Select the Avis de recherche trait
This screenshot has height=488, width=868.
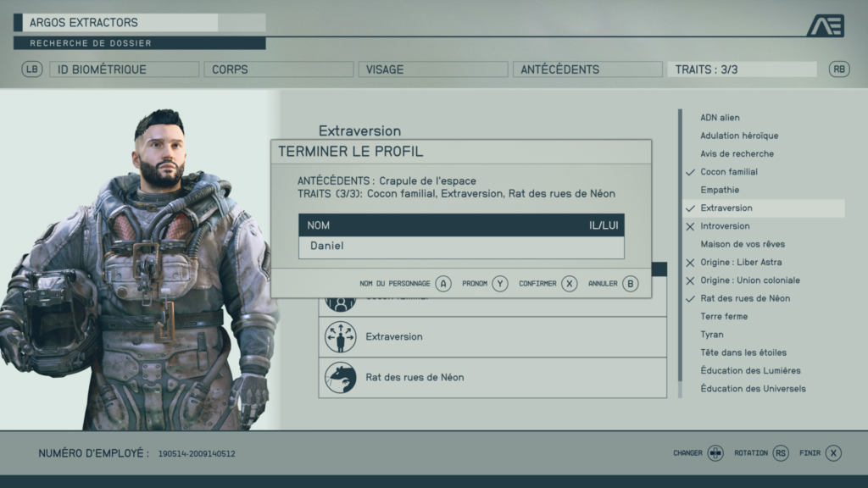[x=737, y=154]
